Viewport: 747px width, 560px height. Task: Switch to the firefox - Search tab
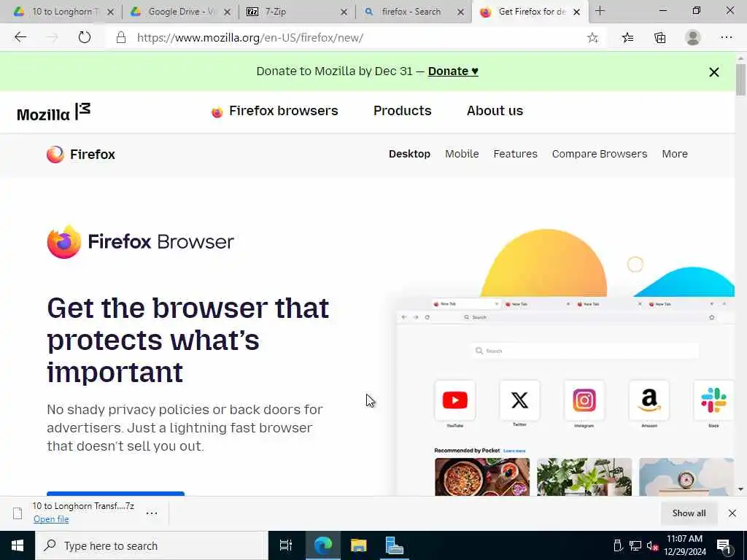(414, 12)
